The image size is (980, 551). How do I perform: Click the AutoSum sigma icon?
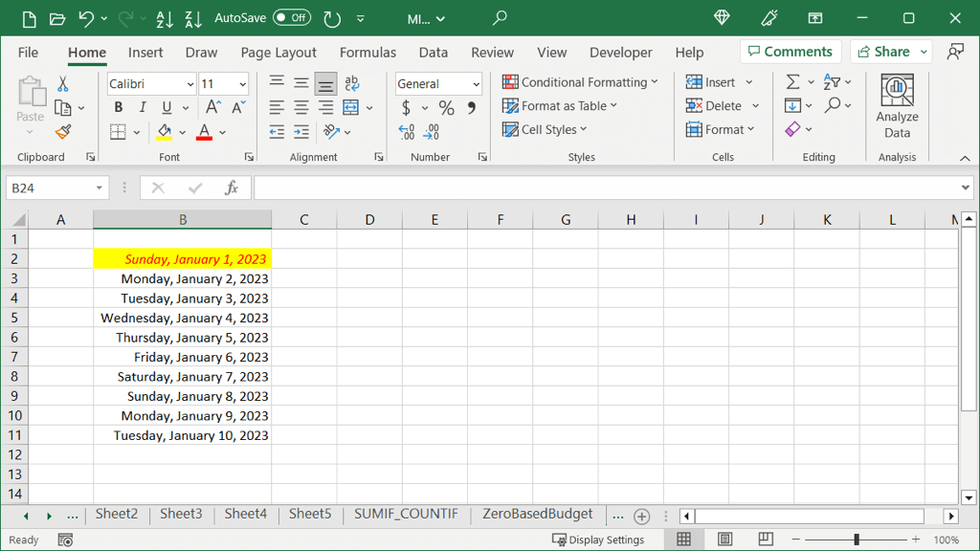tap(792, 82)
